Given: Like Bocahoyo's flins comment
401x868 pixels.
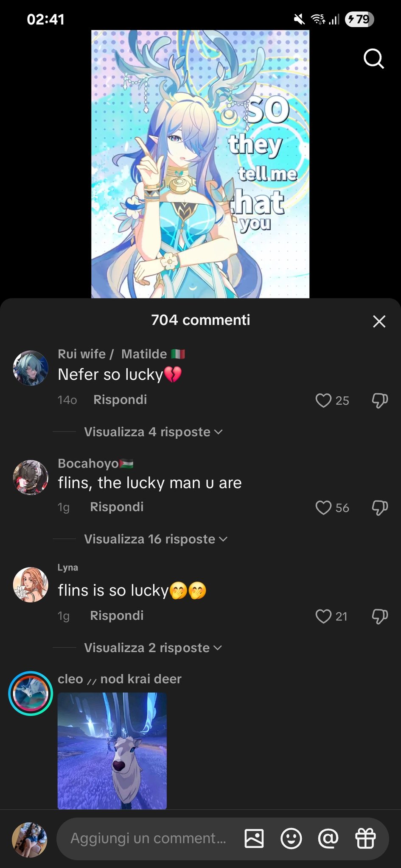Looking at the screenshot, I should click(x=323, y=508).
